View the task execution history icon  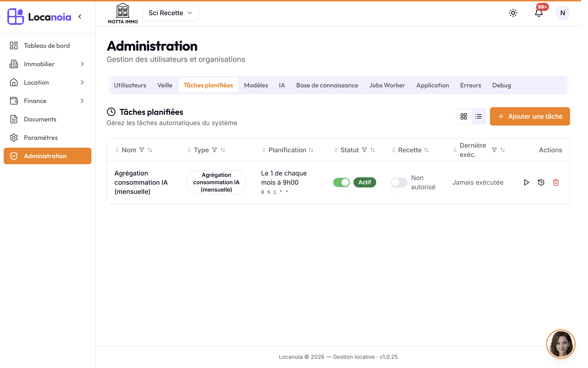pyautogui.click(x=541, y=182)
